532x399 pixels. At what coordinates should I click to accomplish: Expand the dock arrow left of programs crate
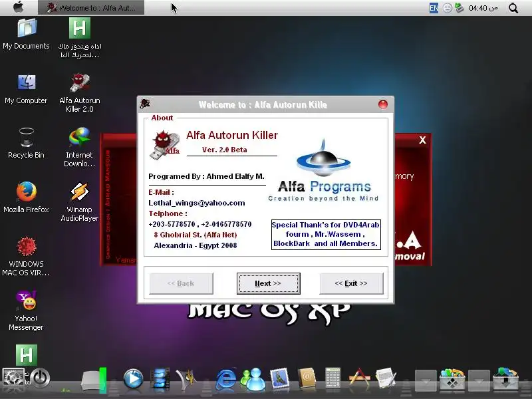tap(426, 380)
